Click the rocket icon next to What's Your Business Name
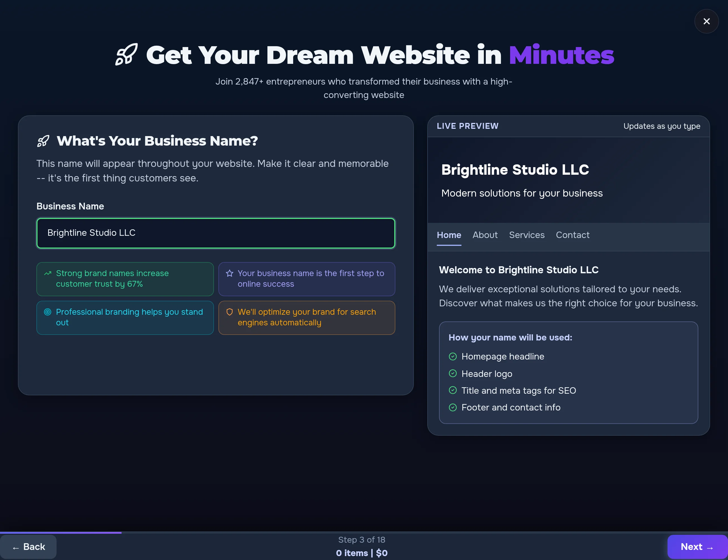 click(x=43, y=141)
